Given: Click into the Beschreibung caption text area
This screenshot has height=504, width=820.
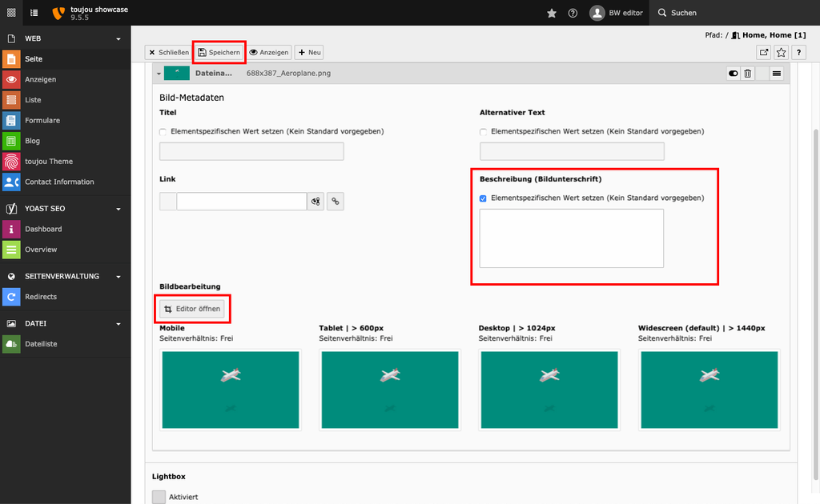Looking at the screenshot, I should pyautogui.click(x=571, y=238).
